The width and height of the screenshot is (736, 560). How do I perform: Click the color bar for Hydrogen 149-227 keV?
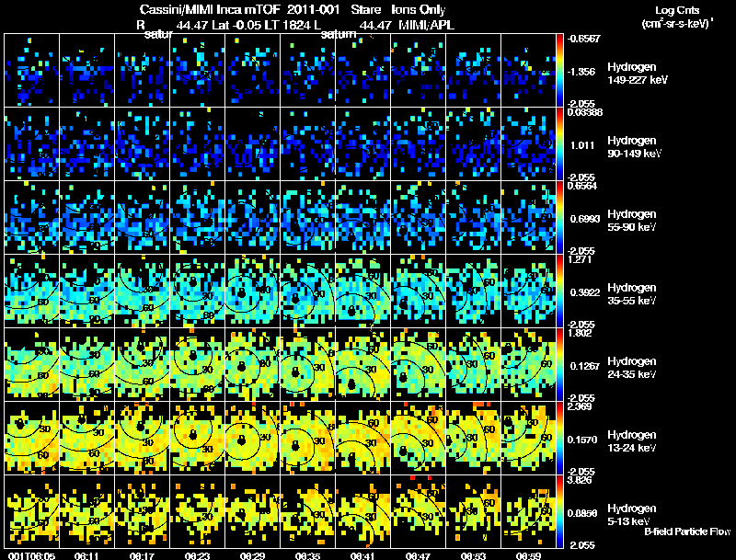(x=559, y=71)
